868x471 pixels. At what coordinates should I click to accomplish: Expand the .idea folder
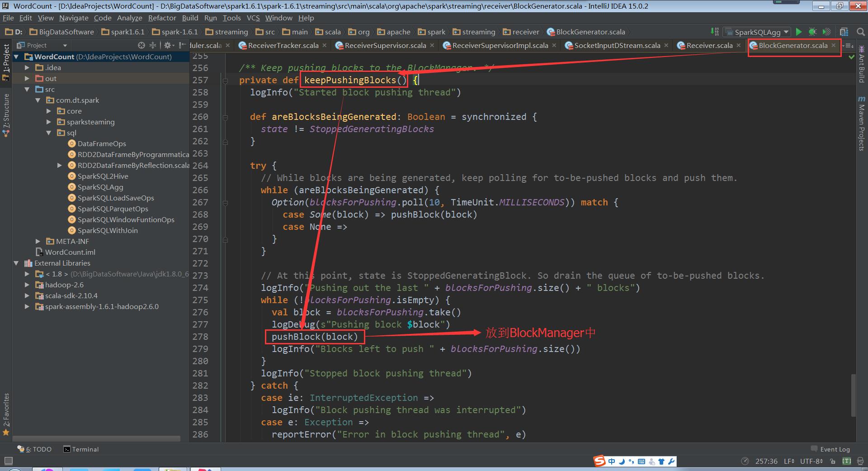(27, 67)
